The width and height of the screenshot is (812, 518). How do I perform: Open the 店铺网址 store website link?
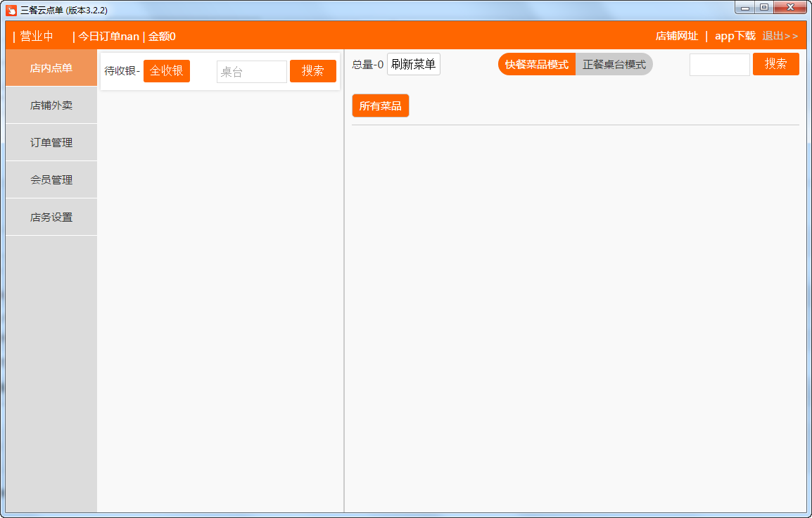tap(676, 36)
